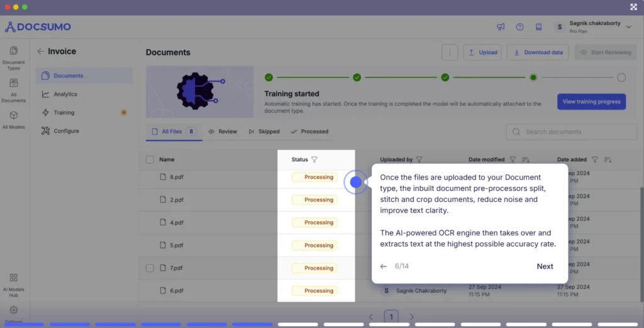Click the first completed progress checkmark

click(269, 77)
